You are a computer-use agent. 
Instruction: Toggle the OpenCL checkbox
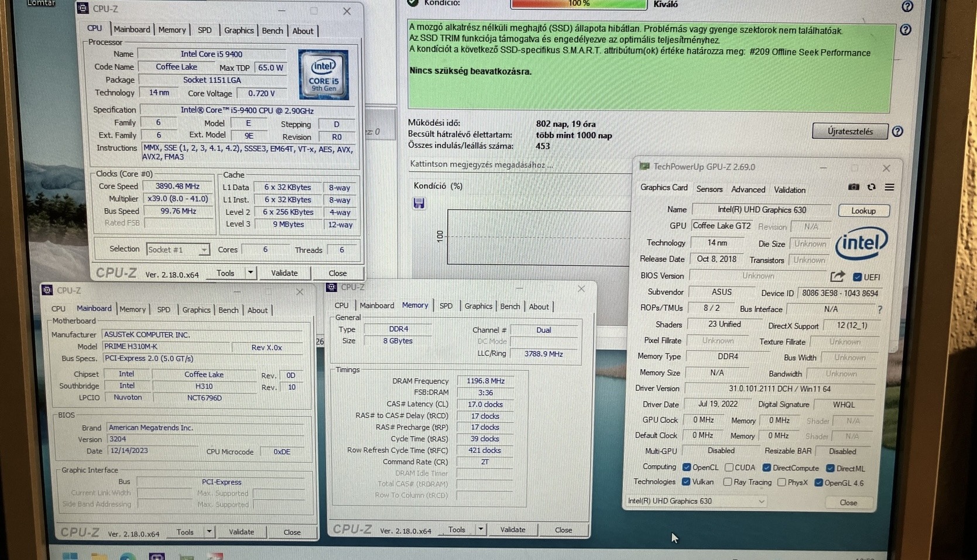687,468
